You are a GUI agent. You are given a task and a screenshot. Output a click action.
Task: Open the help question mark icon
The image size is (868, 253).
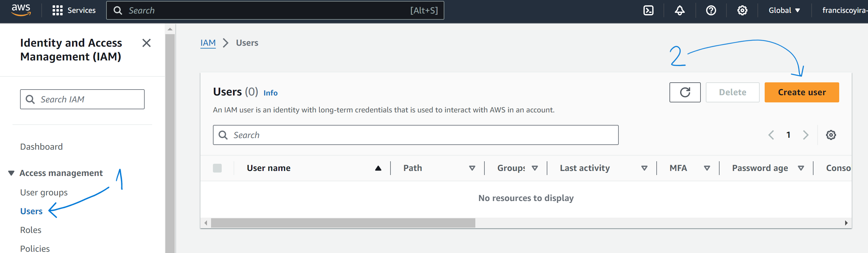click(x=711, y=10)
